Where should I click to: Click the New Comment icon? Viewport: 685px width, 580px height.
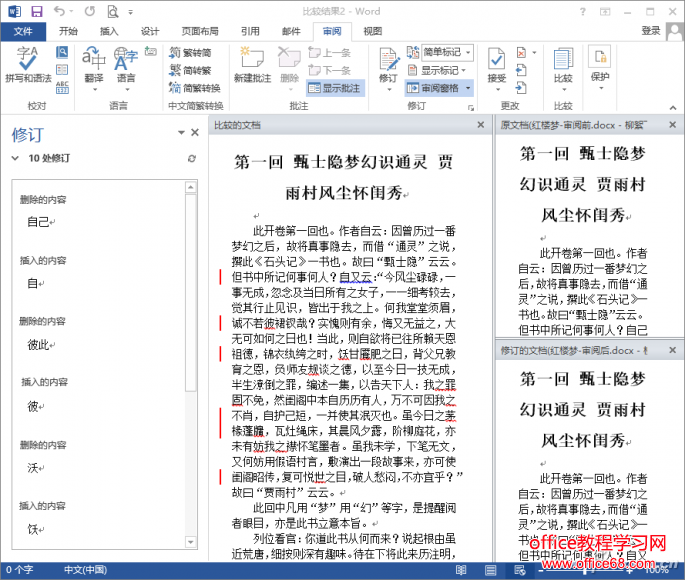pyautogui.click(x=251, y=63)
